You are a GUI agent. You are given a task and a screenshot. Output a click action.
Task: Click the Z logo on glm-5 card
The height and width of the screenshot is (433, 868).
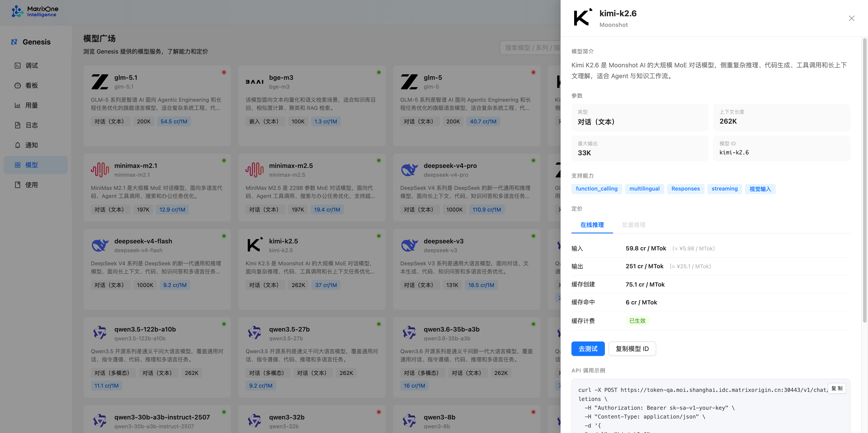[409, 82]
